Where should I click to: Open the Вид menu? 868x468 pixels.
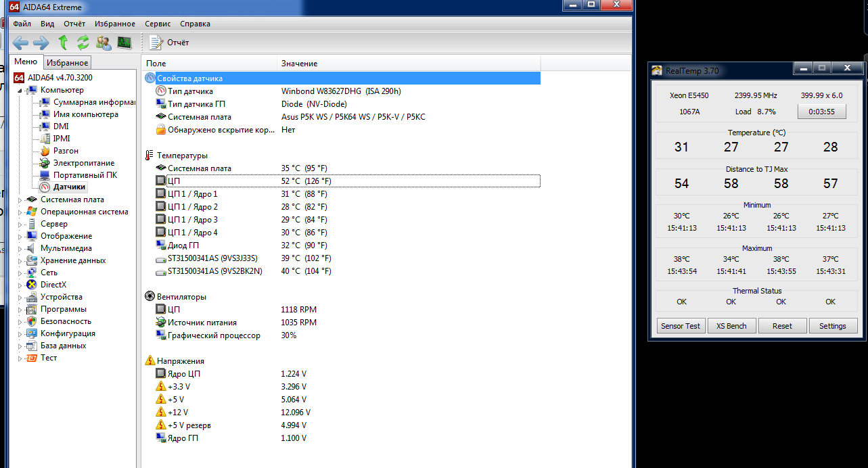(x=47, y=24)
